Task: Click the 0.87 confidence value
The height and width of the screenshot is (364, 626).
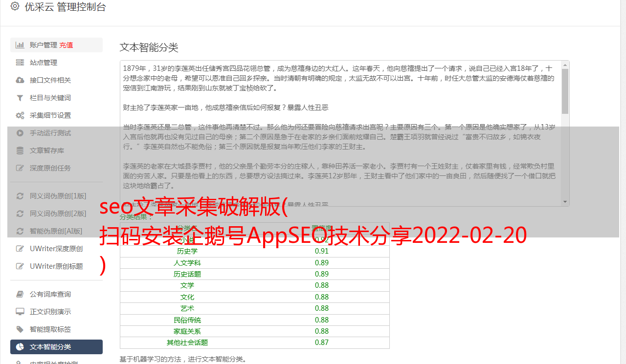Action: click(x=322, y=343)
